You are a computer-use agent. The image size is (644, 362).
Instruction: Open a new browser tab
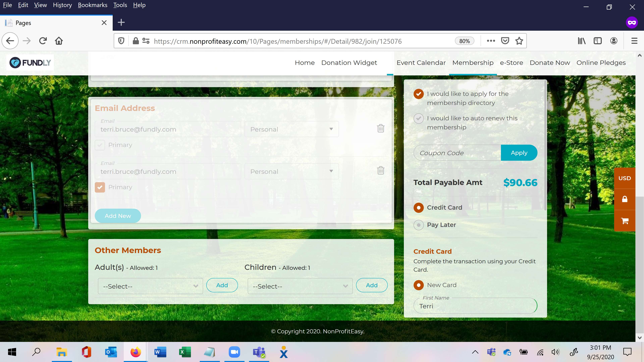click(x=121, y=22)
